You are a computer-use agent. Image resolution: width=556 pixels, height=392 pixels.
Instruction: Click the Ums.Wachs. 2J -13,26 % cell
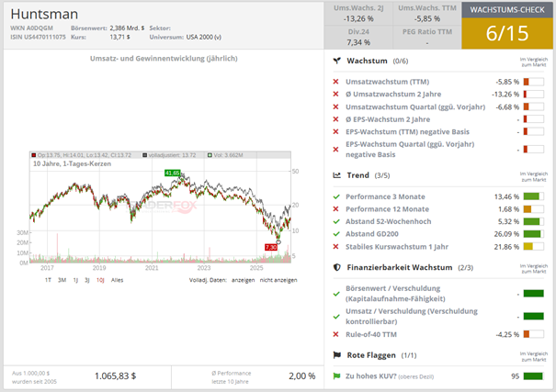point(358,14)
